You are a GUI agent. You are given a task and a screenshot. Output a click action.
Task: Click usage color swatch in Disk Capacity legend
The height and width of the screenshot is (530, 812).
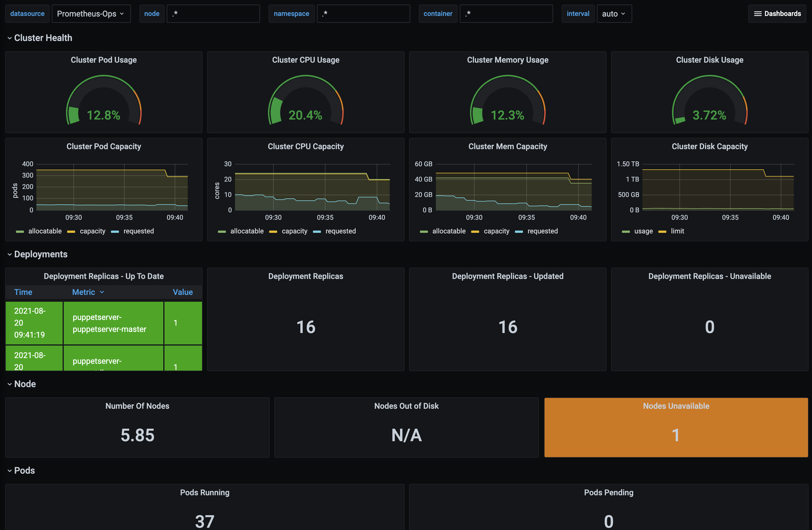pyautogui.click(x=626, y=231)
